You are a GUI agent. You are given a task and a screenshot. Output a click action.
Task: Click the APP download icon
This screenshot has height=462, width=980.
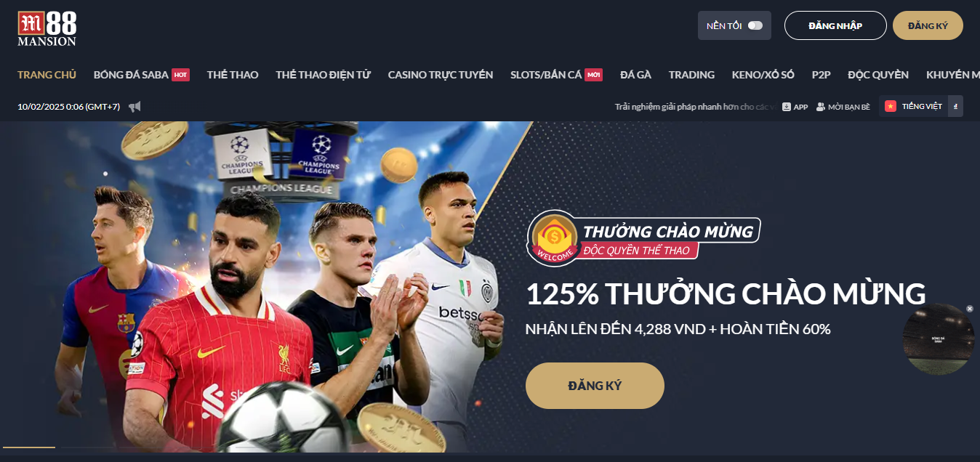pos(787,107)
